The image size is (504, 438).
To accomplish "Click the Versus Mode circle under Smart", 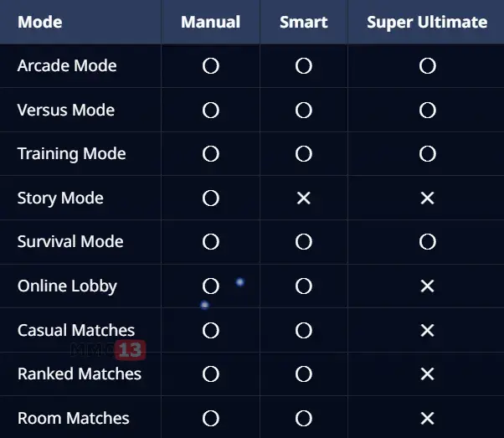I will pyautogui.click(x=304, y=111).
